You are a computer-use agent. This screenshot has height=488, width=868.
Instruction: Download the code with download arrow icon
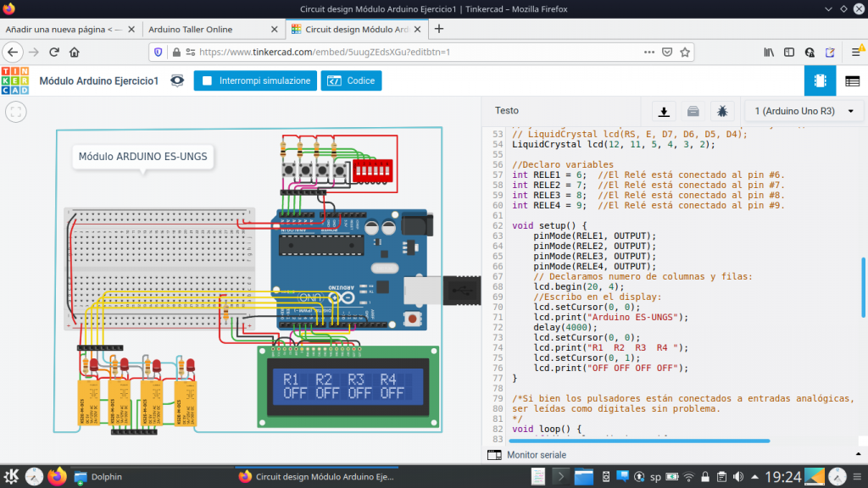pyautogui.click(x=664, y=111)
